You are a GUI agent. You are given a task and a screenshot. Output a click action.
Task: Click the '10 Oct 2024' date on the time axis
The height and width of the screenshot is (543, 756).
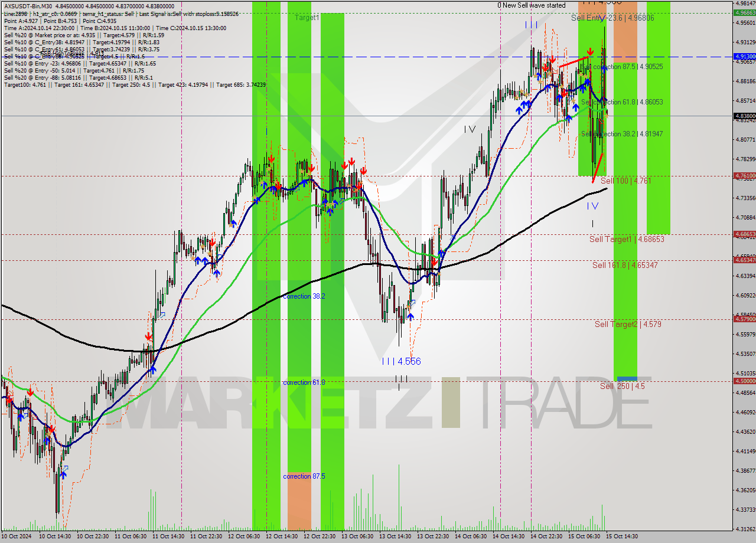16,537
